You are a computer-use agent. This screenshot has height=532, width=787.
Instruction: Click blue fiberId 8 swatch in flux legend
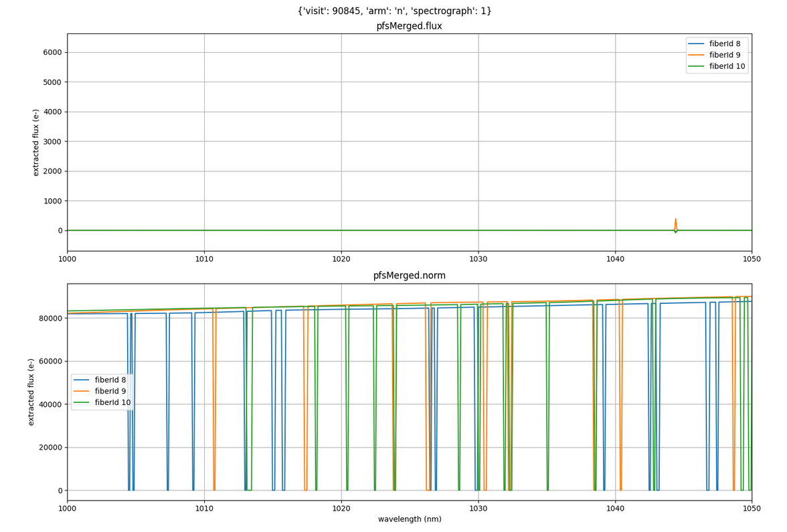coord(696,44)
